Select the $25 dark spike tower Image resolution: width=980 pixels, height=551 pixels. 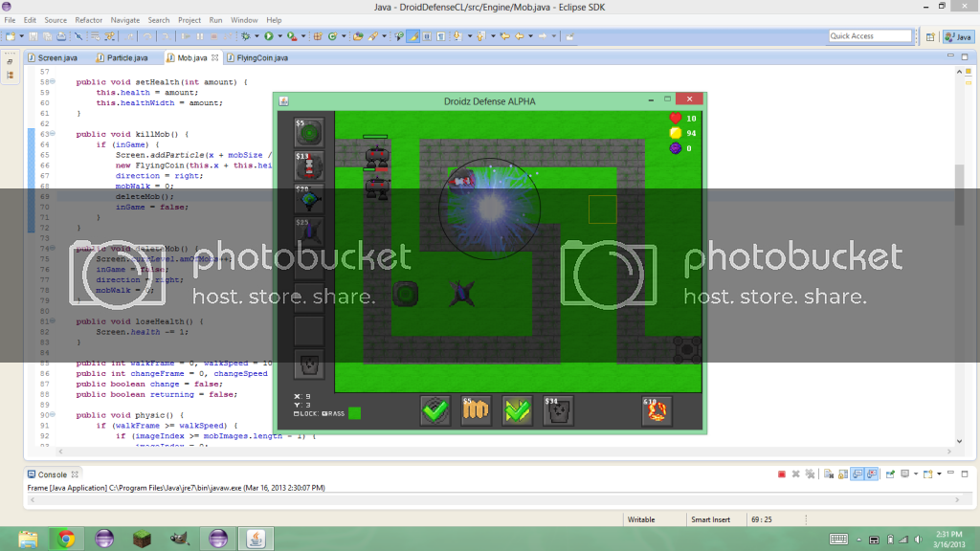coord(309,232)
